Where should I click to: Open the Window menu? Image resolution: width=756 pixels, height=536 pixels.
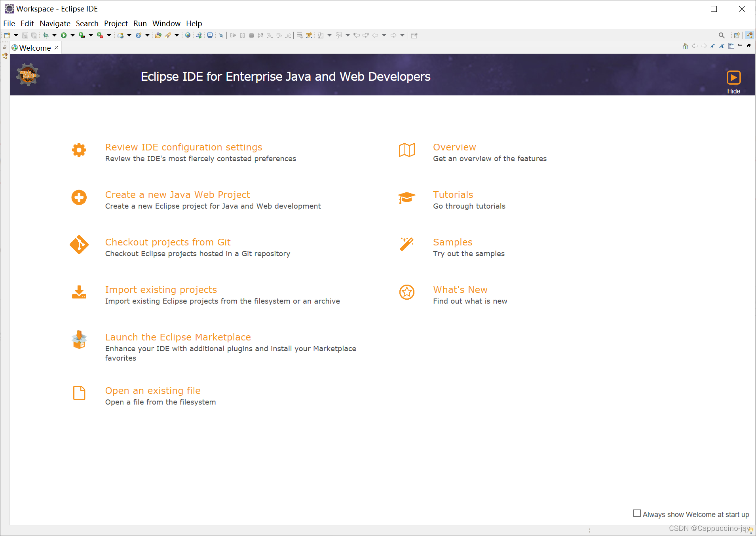coord(166,23)
